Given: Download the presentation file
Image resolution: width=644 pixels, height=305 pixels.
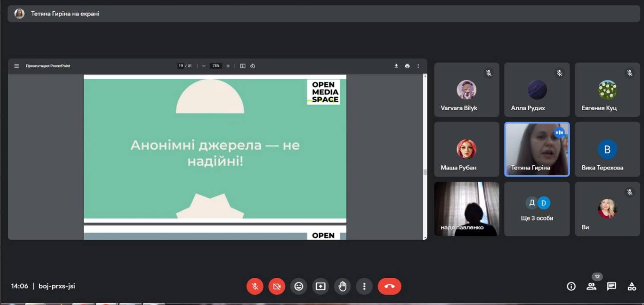Looking at the screenshot, I should pyautogui.click(x=396, y=66).
